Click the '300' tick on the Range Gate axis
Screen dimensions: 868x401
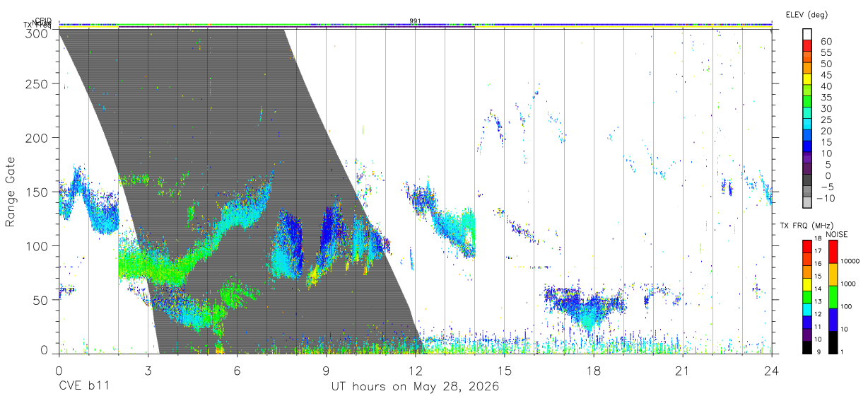tap(37, 33)
